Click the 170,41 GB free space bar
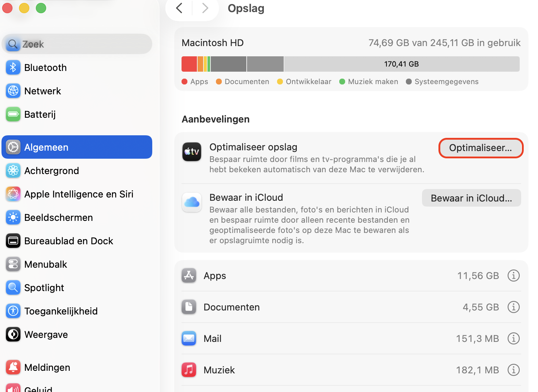The image size is (538, 392). [401, 64]
